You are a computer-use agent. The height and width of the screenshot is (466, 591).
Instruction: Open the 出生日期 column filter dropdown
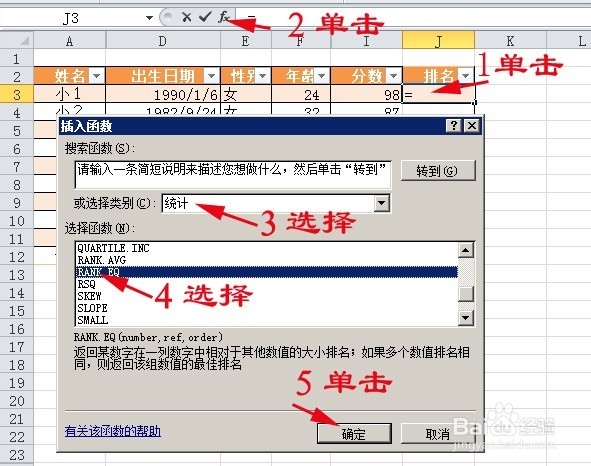[x=211, y=76]
